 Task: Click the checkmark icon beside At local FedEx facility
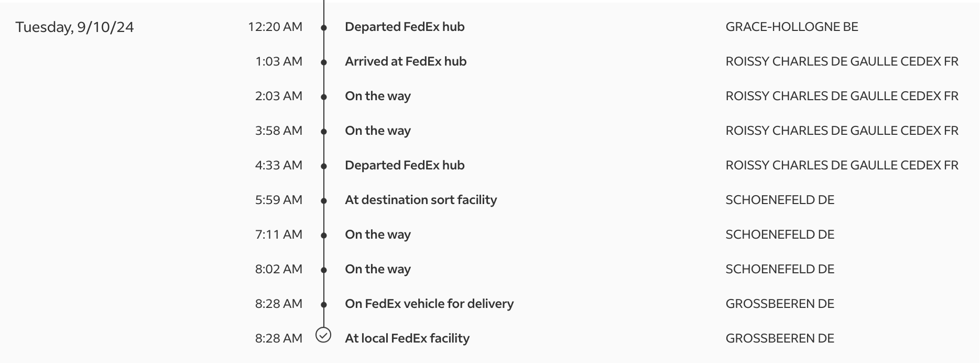pyautogui.click(x=323, y=335)
